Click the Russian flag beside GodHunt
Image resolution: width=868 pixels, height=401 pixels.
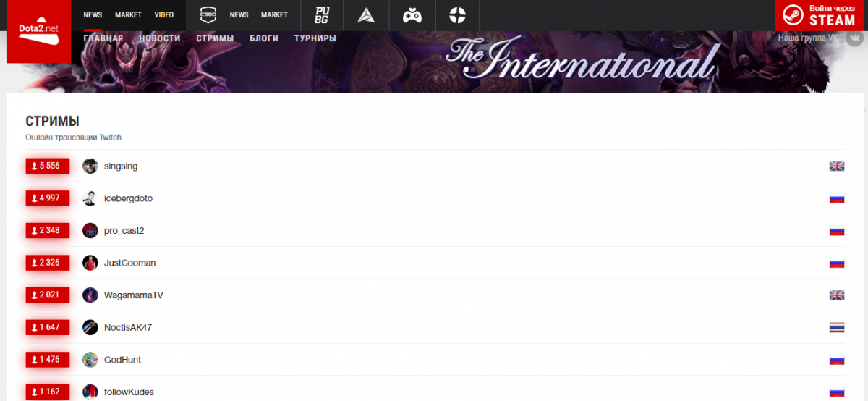pyautogui.click(x=837, y=360)
